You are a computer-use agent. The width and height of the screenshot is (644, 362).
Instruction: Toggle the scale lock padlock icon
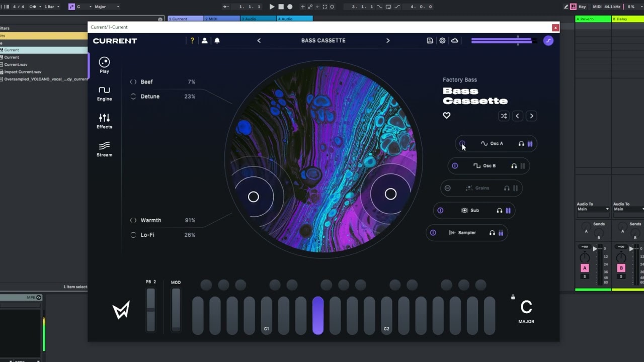513,297
